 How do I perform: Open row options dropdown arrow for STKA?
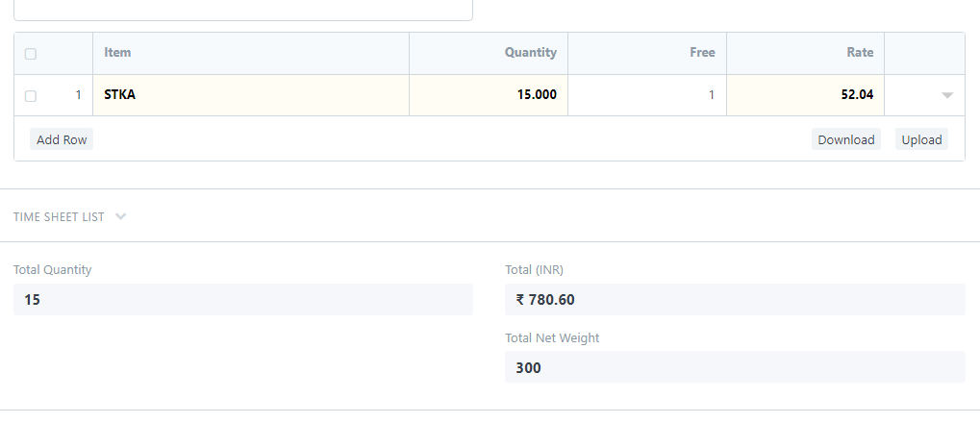pyautogui.click(x=947, y=95)
